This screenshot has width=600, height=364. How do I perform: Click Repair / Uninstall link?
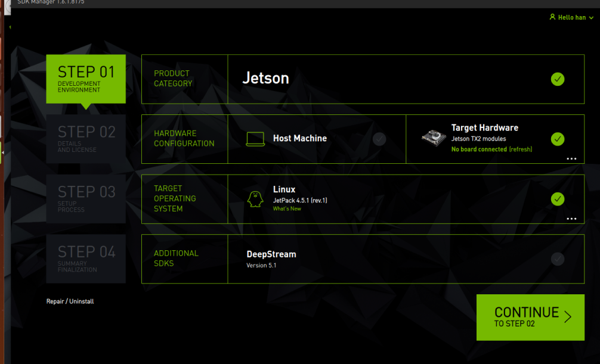click(x=70, y=301)
